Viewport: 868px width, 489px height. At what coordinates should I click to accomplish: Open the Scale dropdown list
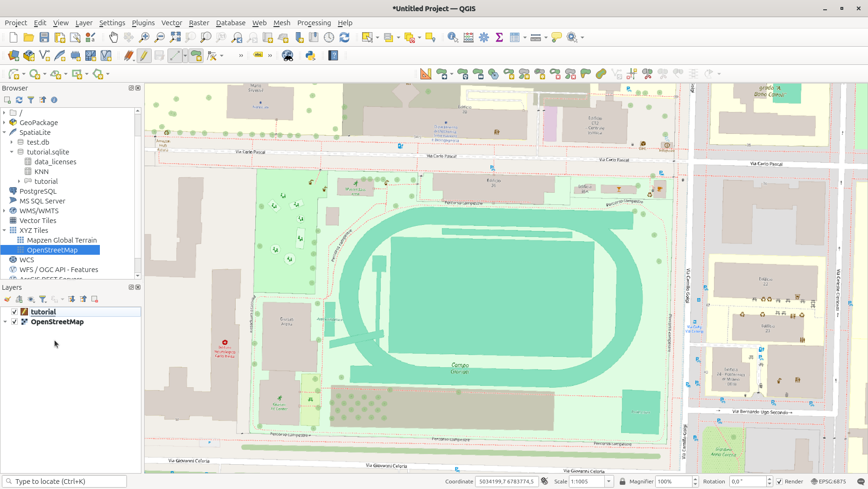coord(609,482)
